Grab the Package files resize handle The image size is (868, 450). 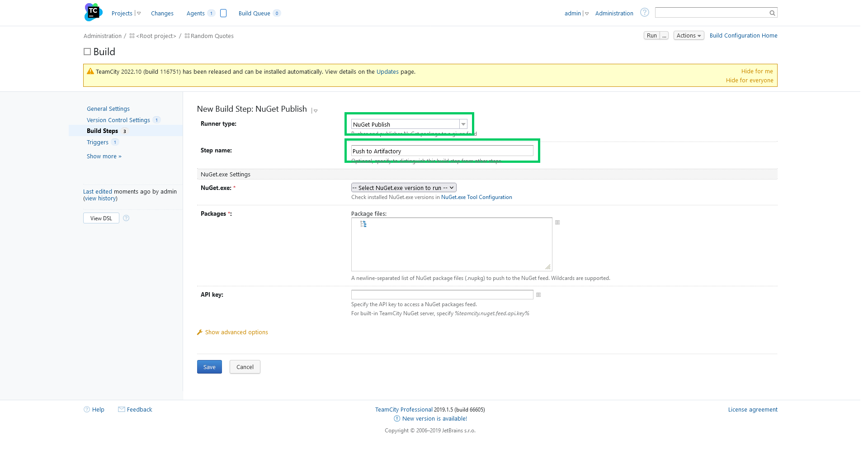pyautogui.click(x=548, y=267)
